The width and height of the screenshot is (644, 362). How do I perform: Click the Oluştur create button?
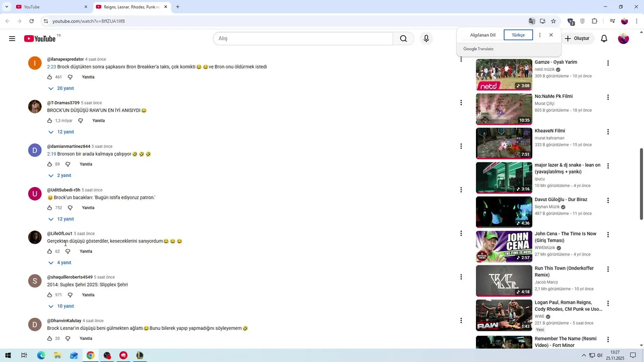(577, 39)
